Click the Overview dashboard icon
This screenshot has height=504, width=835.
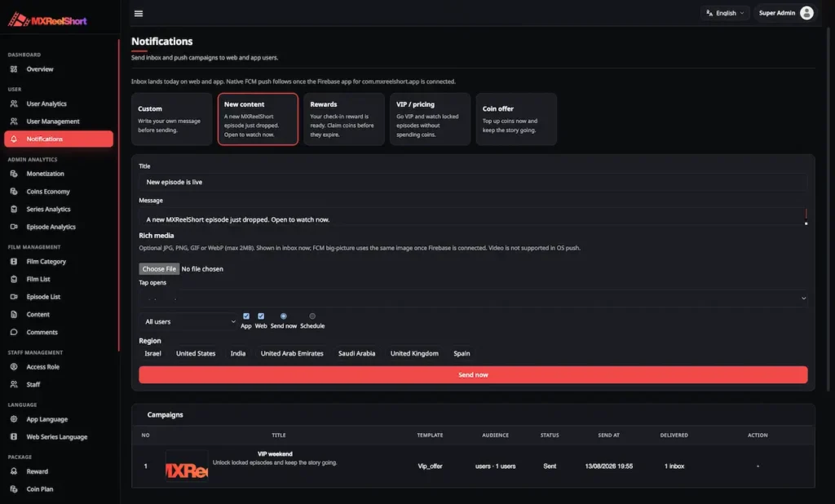(x=14, y=69)
